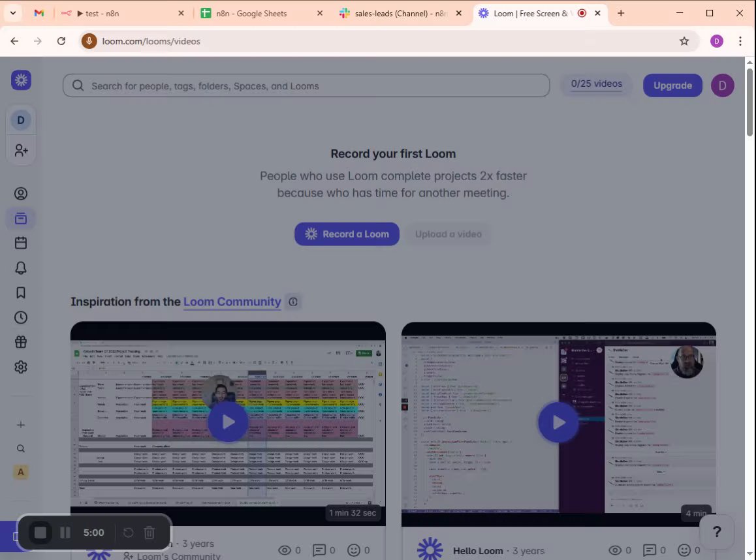756x560 pixels.
Task: Restart the recording with the circular arrow icon
Action: point(128,533)
